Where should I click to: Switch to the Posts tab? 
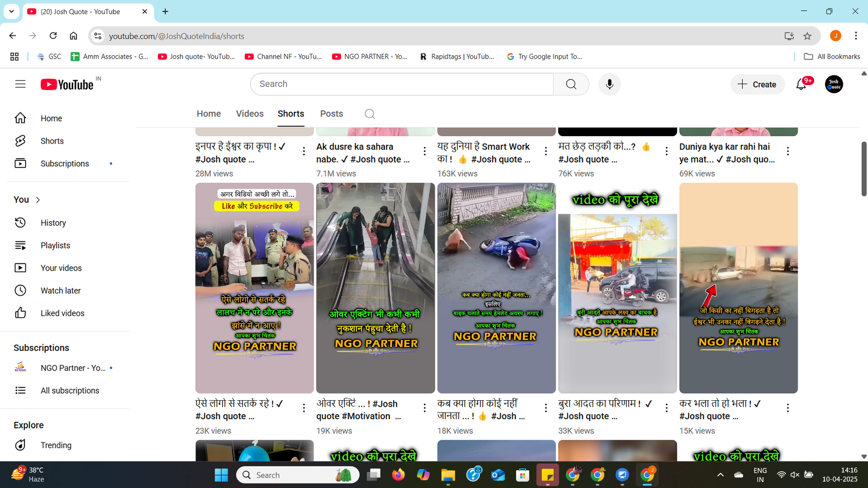tap(331, 114)
